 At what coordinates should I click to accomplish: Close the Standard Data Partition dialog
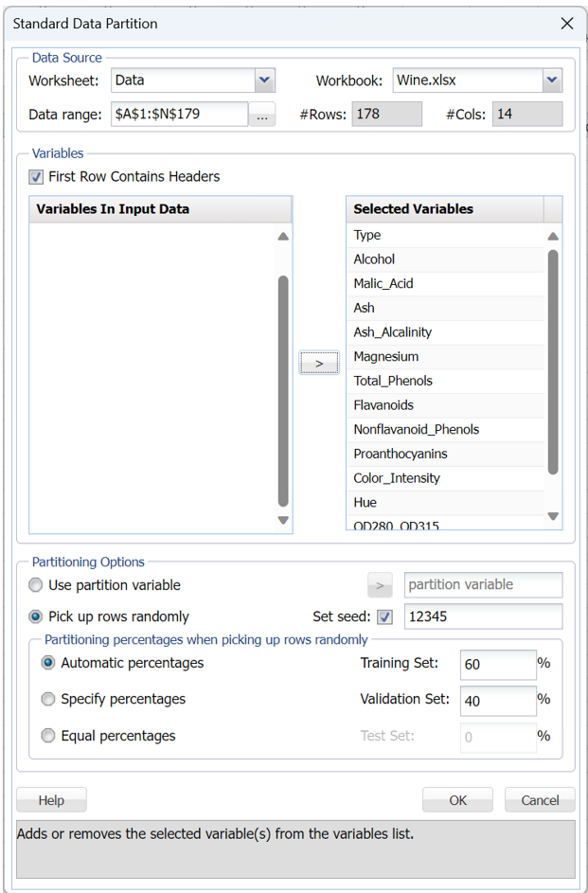click(x=566, y=23)
